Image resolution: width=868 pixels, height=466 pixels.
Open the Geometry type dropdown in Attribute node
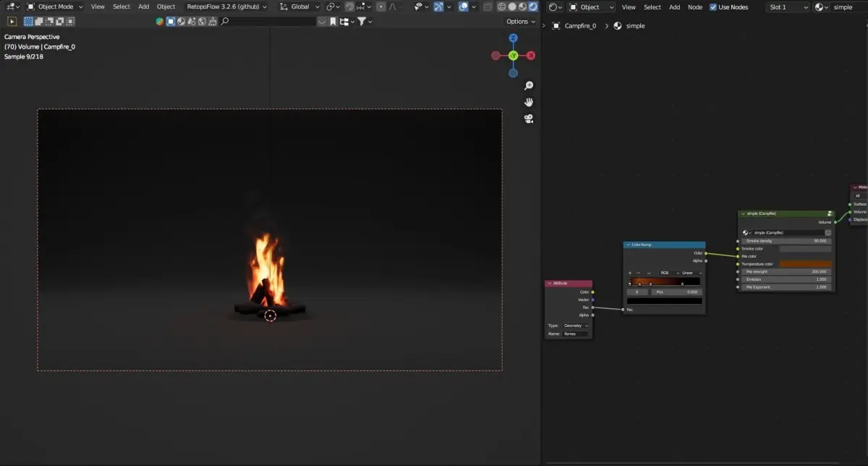point(576,326)
